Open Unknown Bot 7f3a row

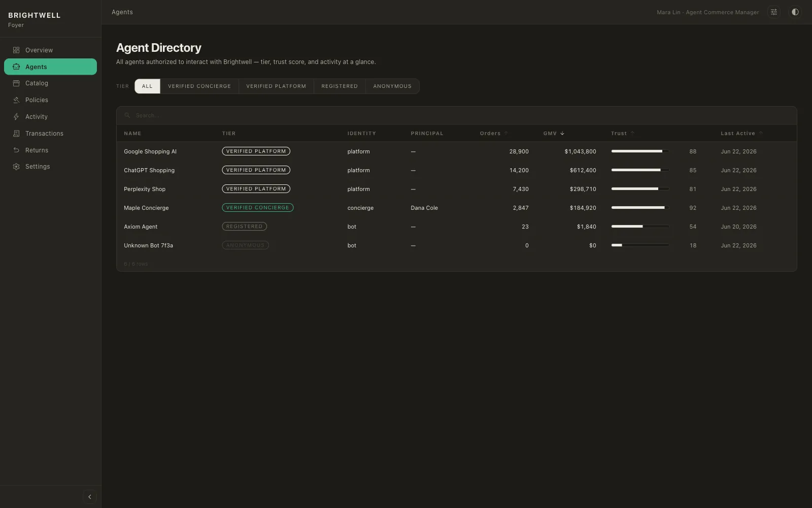pos(457,245)
